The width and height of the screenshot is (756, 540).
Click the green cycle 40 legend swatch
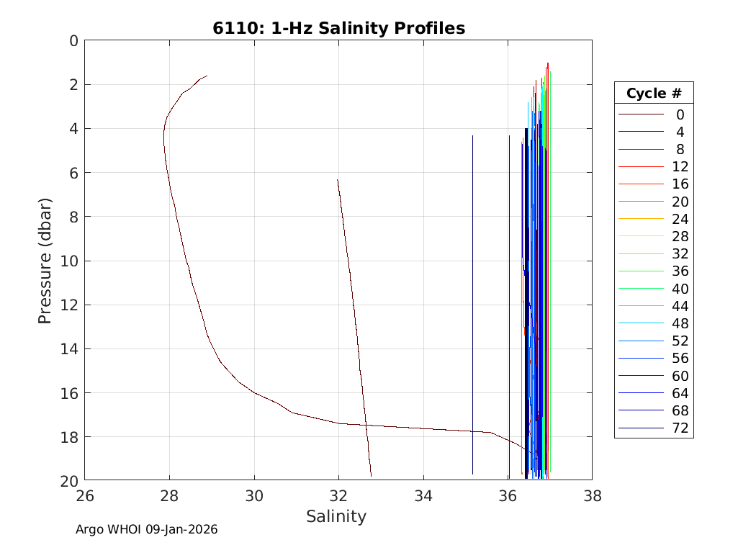(640, 289)
